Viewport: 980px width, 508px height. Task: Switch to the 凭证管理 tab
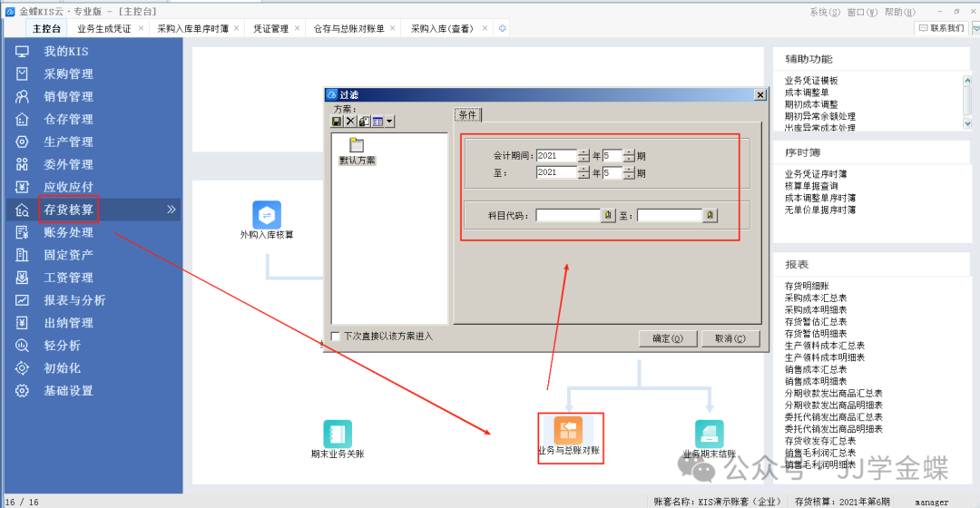tap(270, 29)
